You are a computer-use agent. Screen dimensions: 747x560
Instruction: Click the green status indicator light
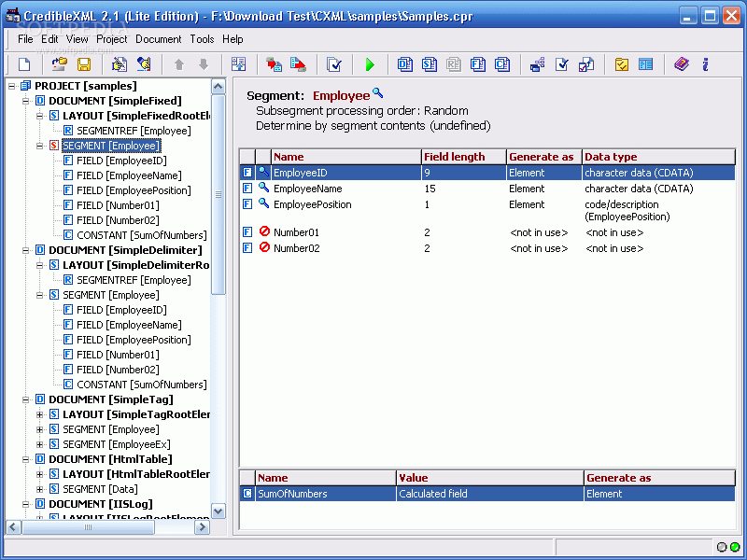coord(735,547)
